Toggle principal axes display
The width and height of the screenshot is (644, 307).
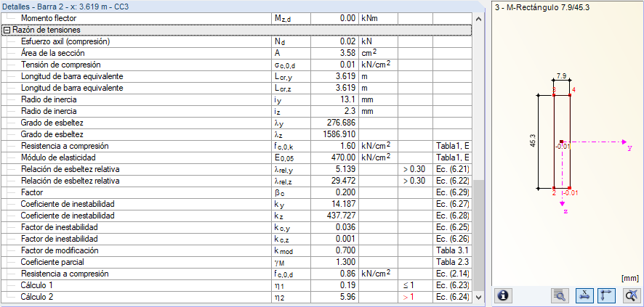point(605,295)
